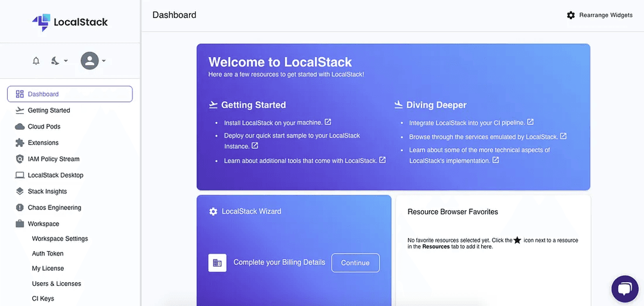Click the user avatar icon
The image size is (644, 306).
(x=89, y=61)
